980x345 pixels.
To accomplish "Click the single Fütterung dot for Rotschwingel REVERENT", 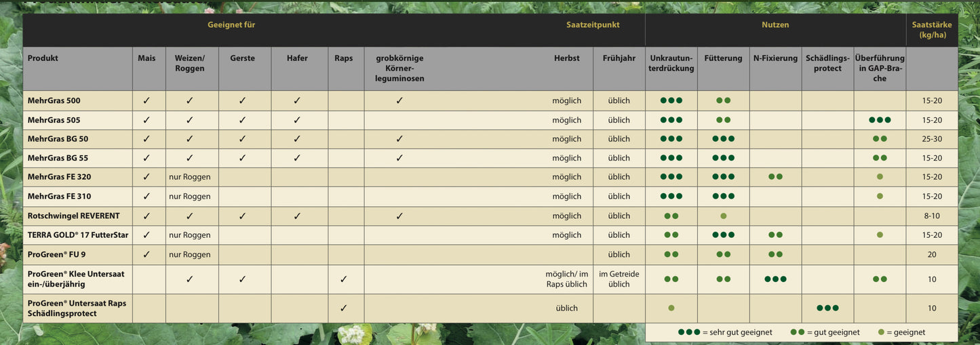I will tap(723, 216).
